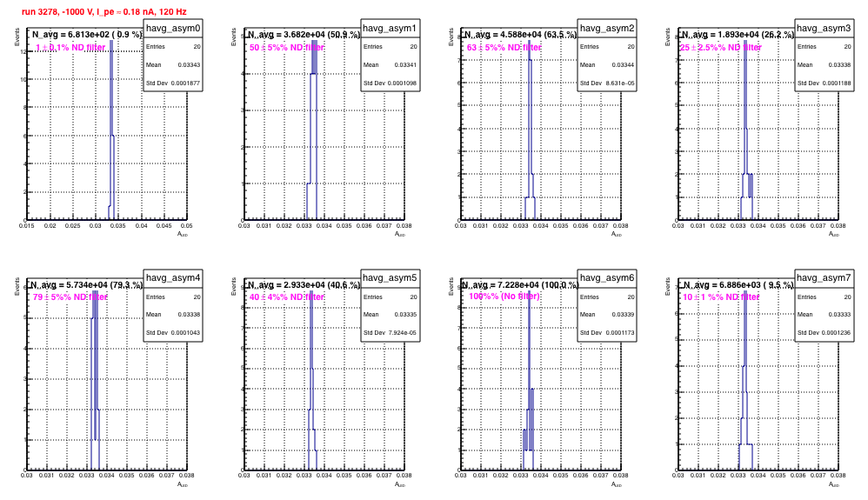Click the Entries row in havg_asym0 stats box
Image resolution: width=868 pixels, height=500 pixels.
pos(173,47)
